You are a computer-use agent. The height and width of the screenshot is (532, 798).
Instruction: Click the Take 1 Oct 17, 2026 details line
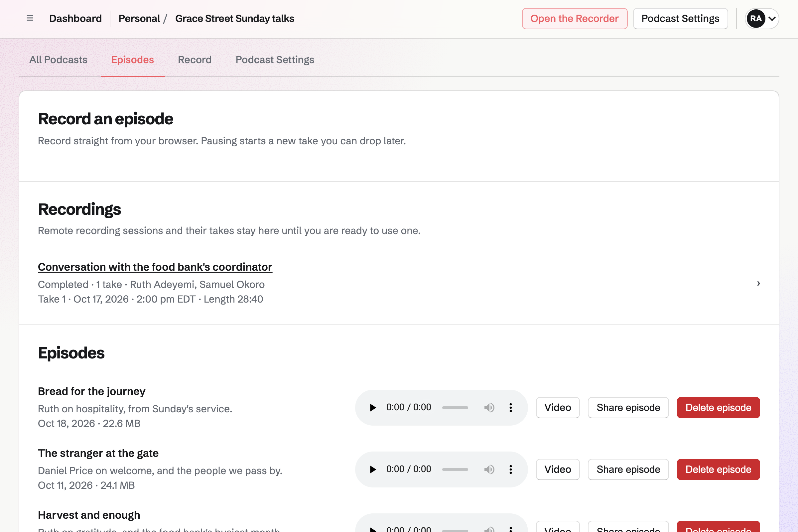150,299
